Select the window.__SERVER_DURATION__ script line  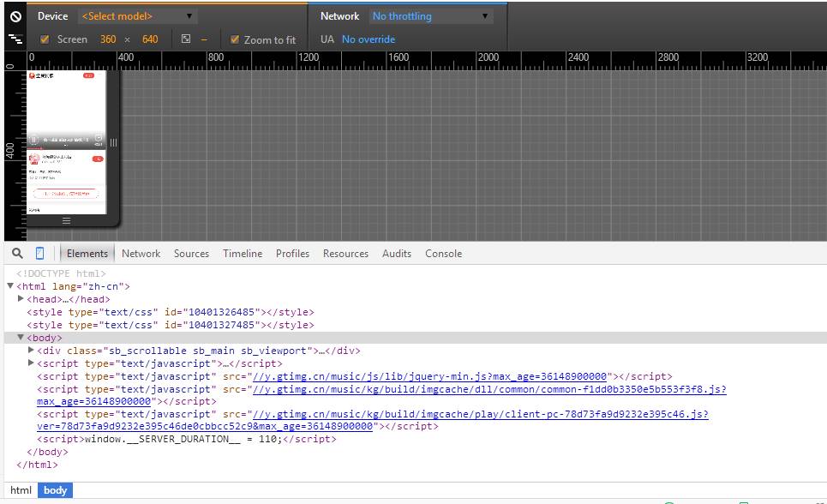[x=186, y=439]
